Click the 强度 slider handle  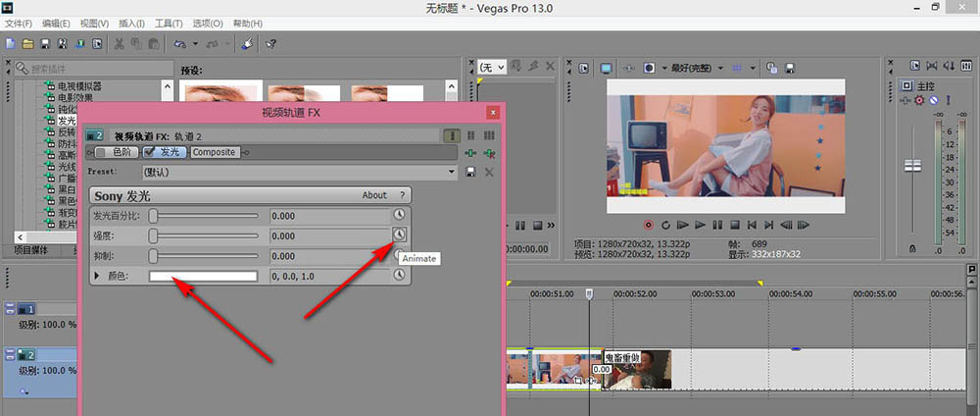[153, 235]
